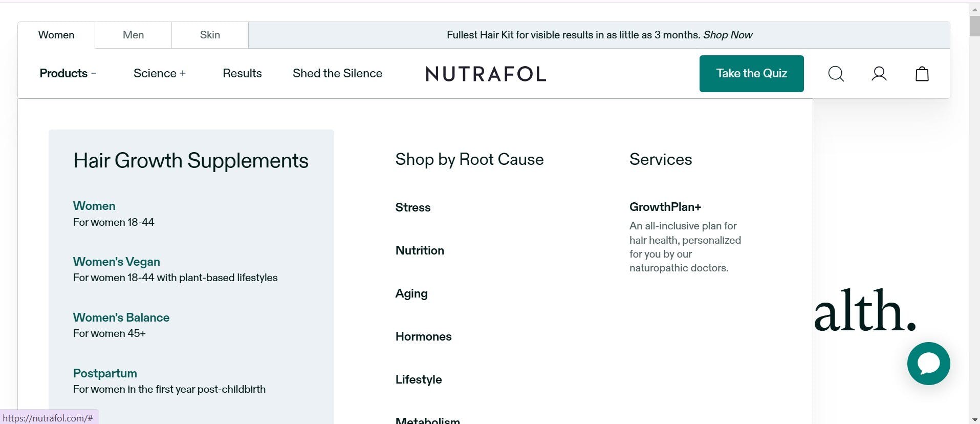Viewport: 980px width, 424px height.
Task: Shop by the Hormones root cause
Action: [x=423, y=336]
